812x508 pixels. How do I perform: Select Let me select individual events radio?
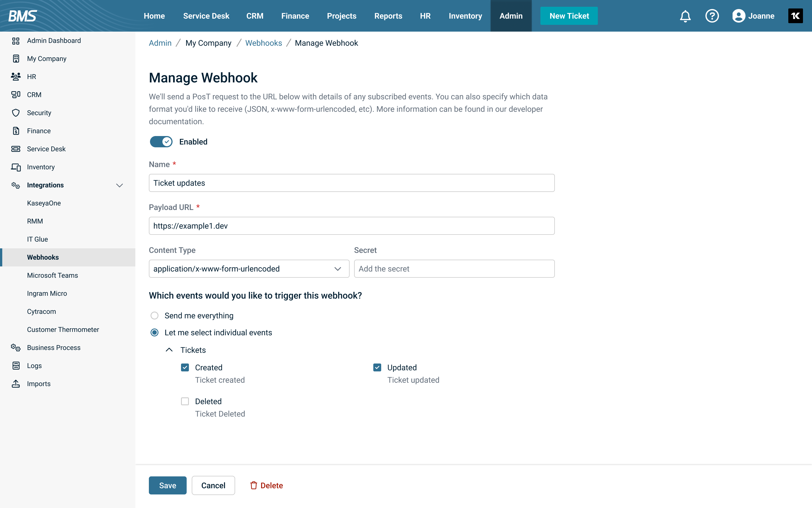(154, 333)
